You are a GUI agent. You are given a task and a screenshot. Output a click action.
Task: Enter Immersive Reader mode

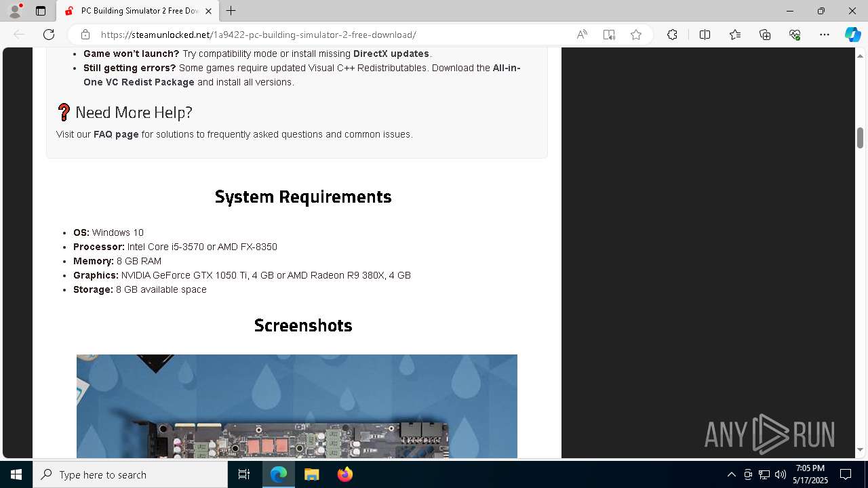609,35
